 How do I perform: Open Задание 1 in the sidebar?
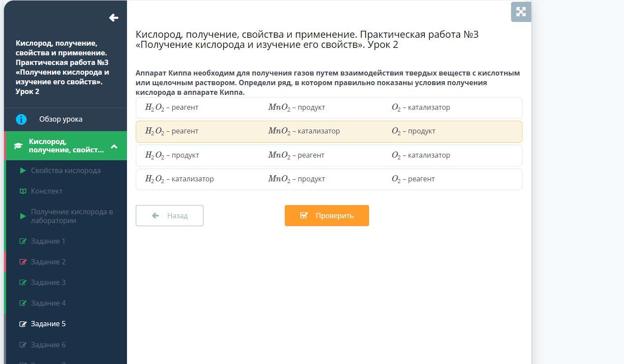coord(48,241)
